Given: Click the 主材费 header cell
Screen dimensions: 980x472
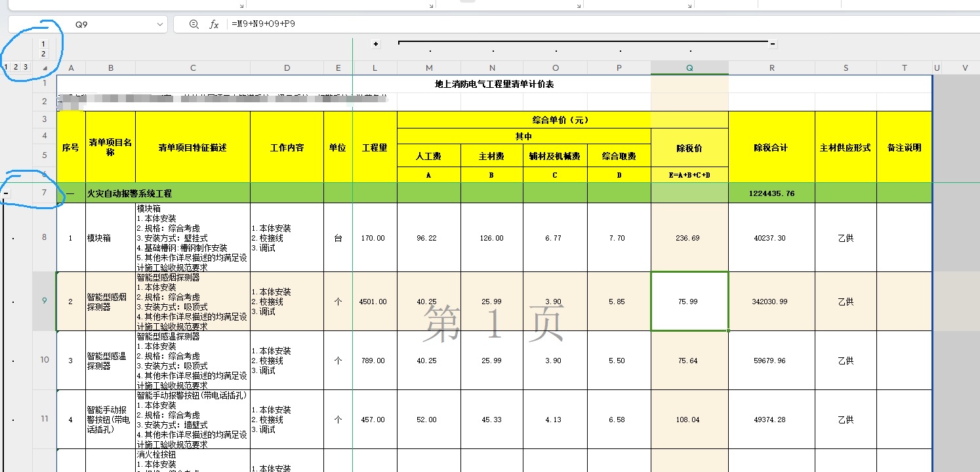Looking at the screenshot, I should (491, 156).
